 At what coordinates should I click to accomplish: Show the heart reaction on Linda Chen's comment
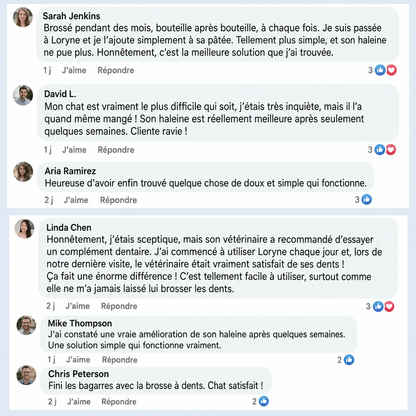389,306
